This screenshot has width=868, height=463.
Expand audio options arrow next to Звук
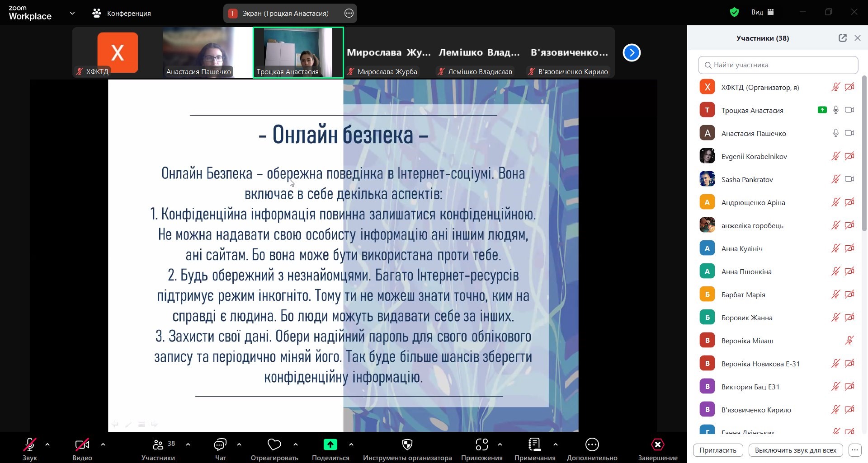coord(47,444)
